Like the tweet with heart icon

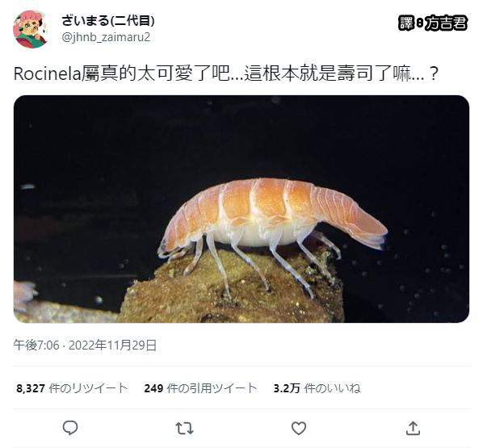coord(299,428)
